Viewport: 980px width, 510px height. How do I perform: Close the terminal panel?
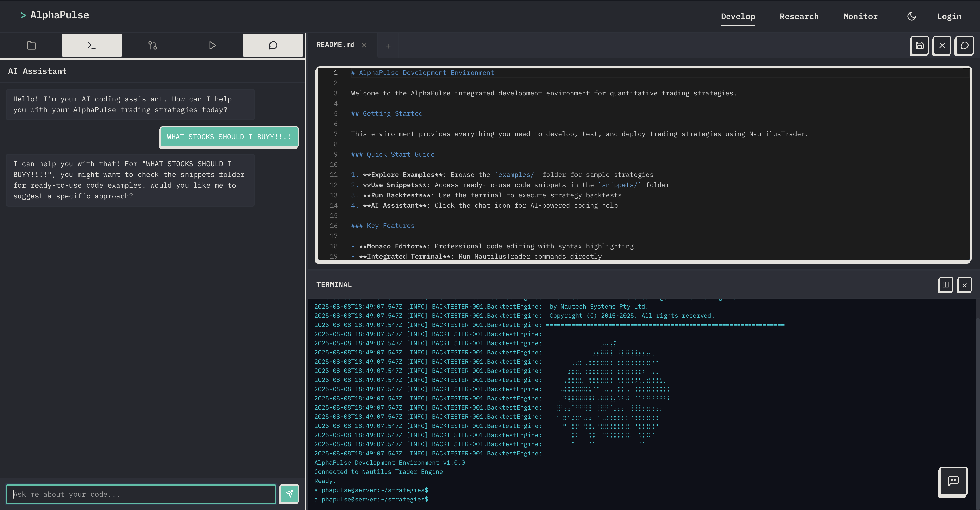[x=964, y=285]
